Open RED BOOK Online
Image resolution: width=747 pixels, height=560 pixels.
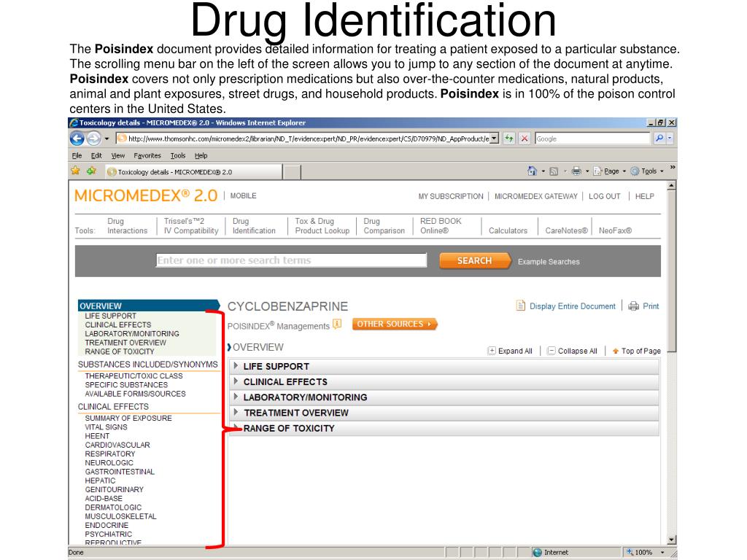point(441,226)
